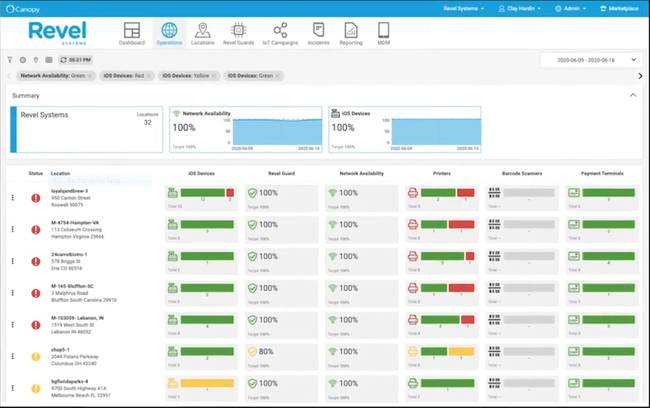Image resolution: width=650 pixels, height=408 pixels.
Task: Sort by Printers column header
Action: 442,173
